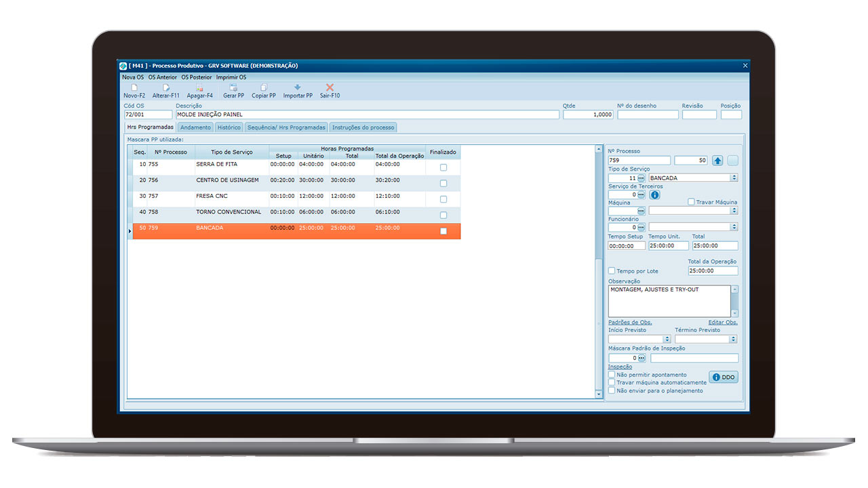Click the Alterar-F11 edit icon

pyautogui.click(x=166, y=87)
